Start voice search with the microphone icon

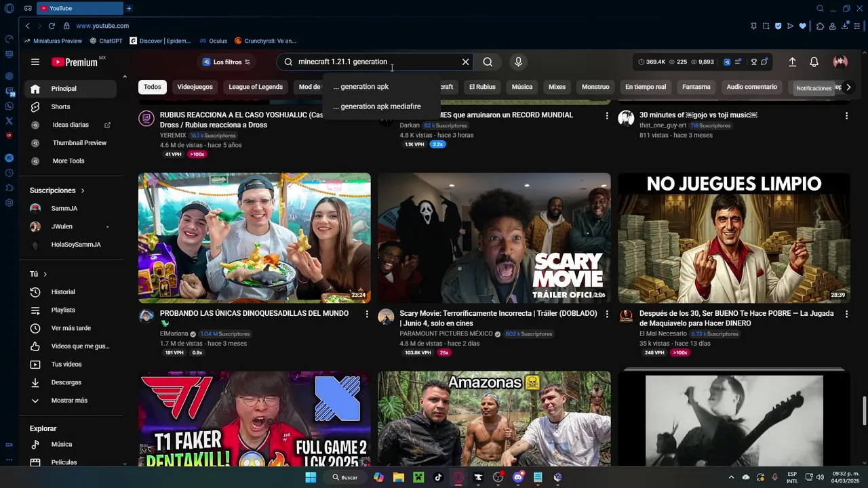[x=518, y=62]
